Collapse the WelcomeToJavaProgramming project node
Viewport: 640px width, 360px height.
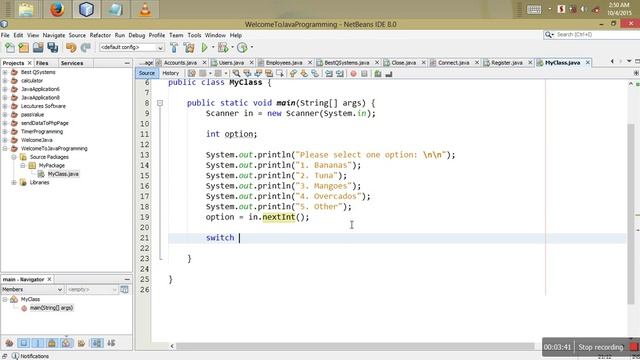5,149
